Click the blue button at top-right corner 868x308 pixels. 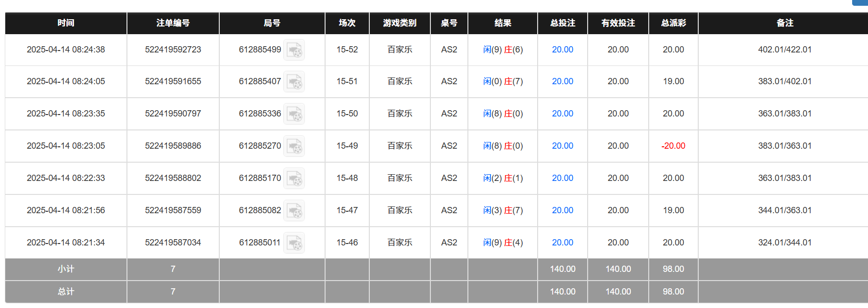point(860,2)
